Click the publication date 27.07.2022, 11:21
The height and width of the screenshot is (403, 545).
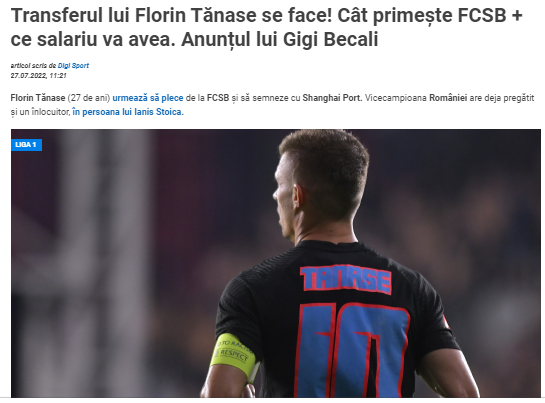pyautogui.click(x=39, y=76)
